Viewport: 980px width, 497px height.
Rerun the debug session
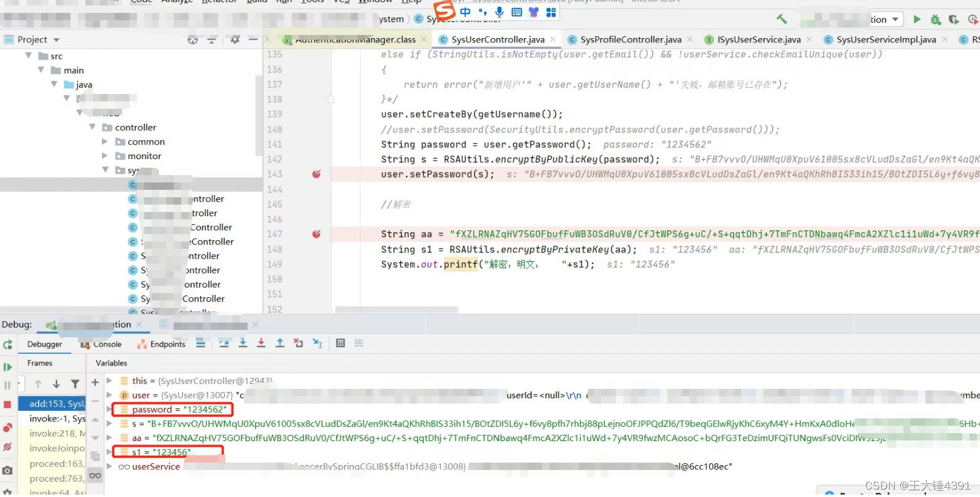click(7, 345)
